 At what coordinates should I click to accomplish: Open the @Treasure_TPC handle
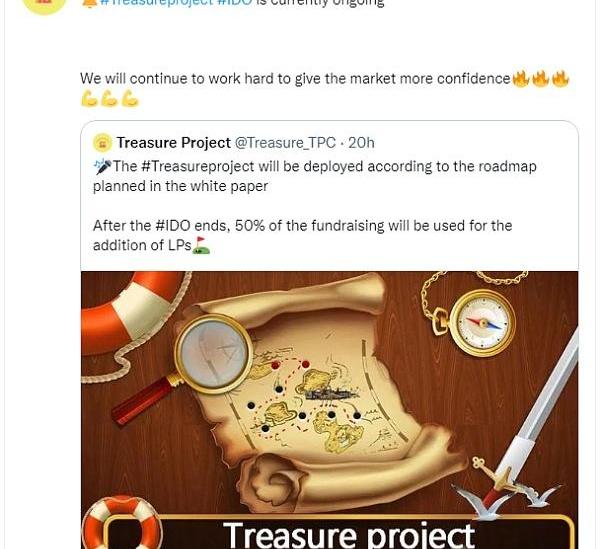tap(285, 143)
